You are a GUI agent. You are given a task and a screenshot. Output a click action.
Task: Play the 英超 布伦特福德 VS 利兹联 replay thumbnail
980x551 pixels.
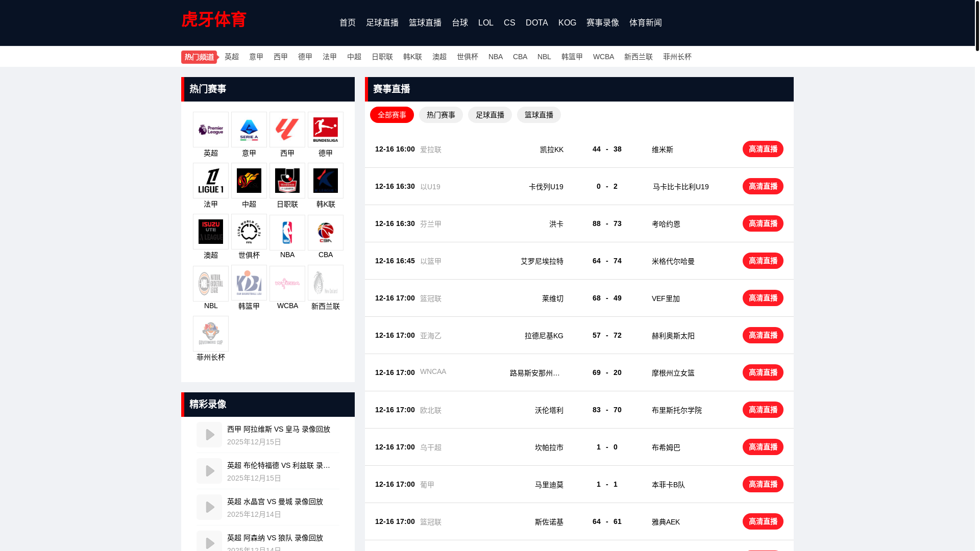click(x=209, y=471)
